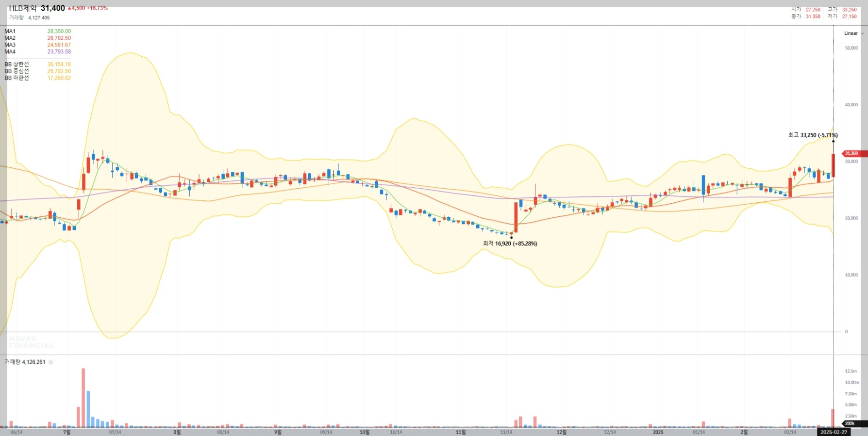Select the MA1 legend entry
868x436 pixels.
[x=10, y=32]
